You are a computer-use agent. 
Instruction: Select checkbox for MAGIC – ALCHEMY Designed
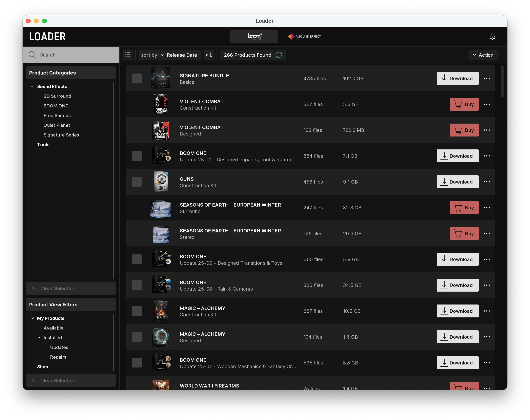click(137, 337)
